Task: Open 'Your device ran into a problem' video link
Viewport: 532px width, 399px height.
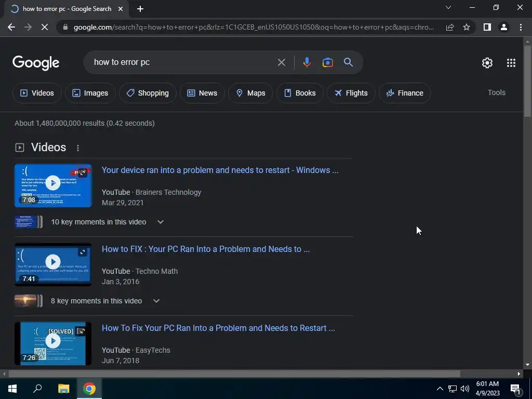Action: click(x=220, y=170)
